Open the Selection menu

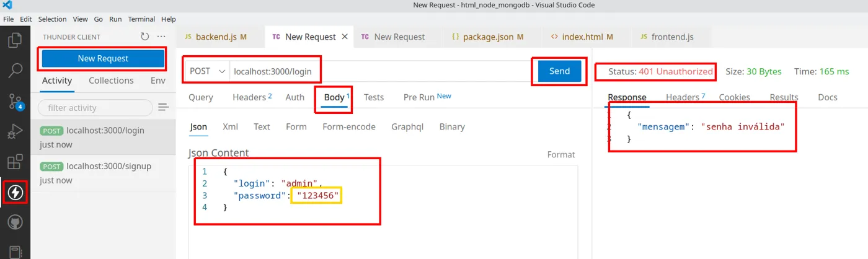[52, 19]
